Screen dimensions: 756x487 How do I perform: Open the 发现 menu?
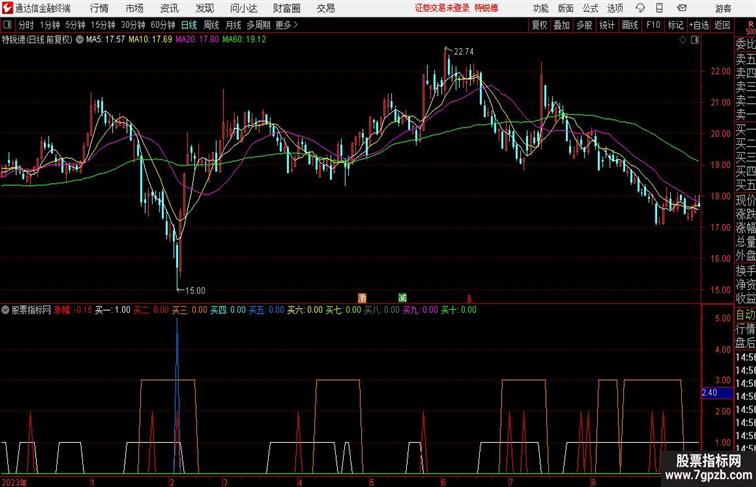pos(204,8)
